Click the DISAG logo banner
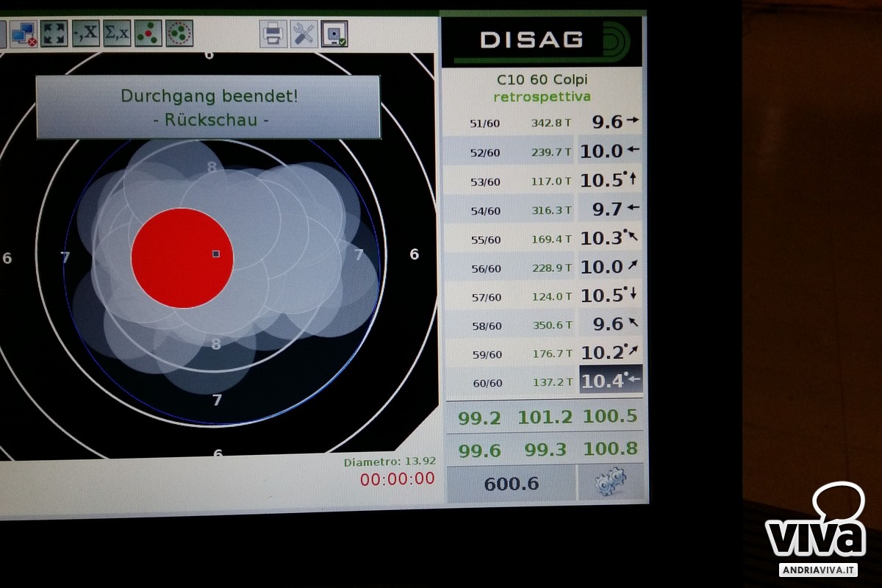 click(542, 40)
